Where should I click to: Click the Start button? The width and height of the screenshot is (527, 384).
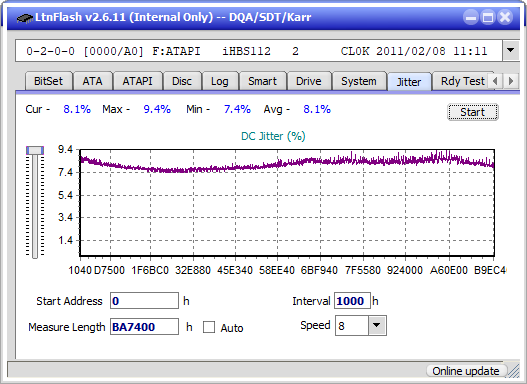(x=473, y=112)
